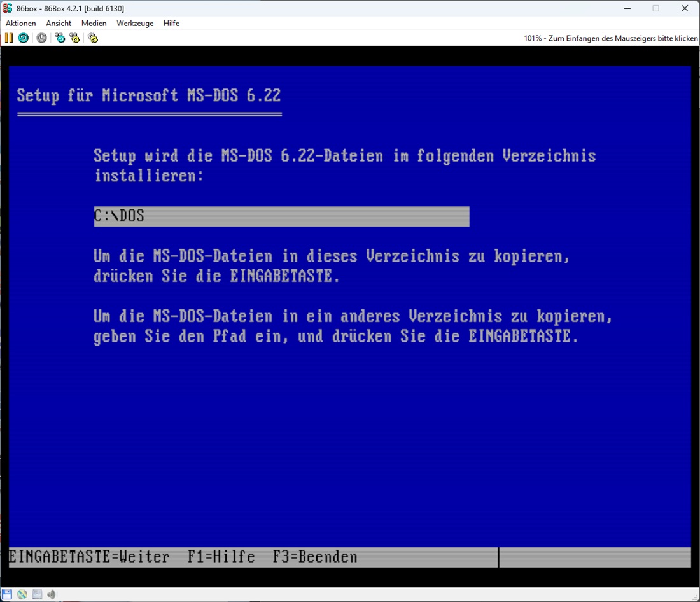The width and height of the screenshot is (700, 602).
Task: Click the hard reset toolbar icon
Action: pyautogui.click(x=23, y=38)
